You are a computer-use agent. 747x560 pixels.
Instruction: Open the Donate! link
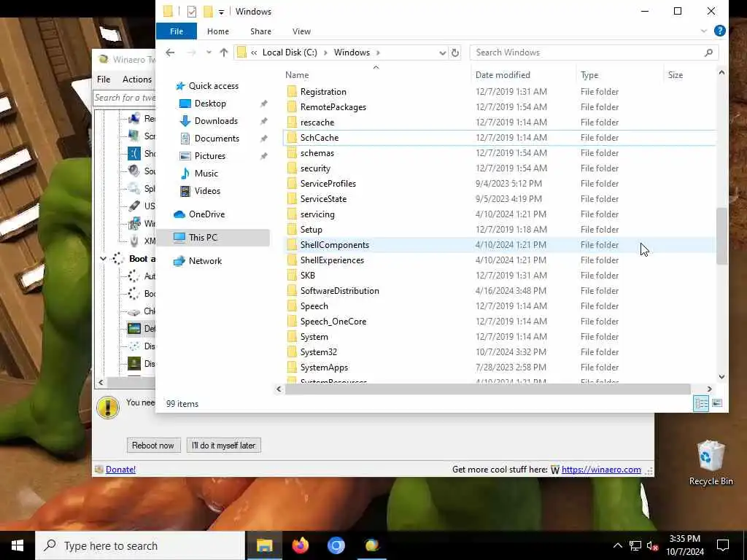[x=120, y=470]
